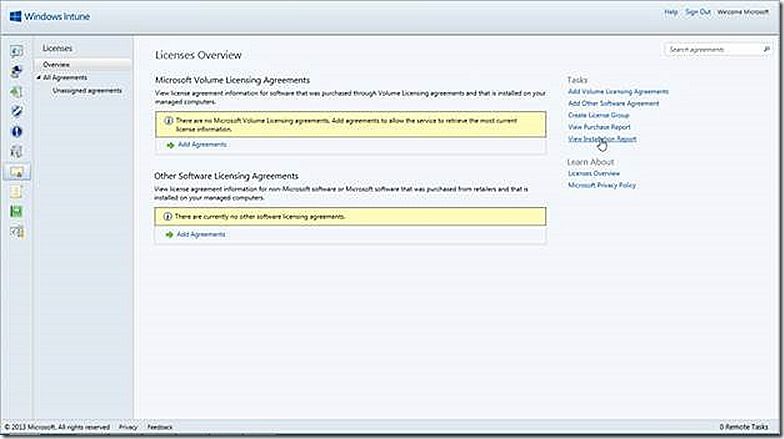Open the Endpoint Protection workspace icon
This screenshot has height=439, width=784.
(16, 112)
